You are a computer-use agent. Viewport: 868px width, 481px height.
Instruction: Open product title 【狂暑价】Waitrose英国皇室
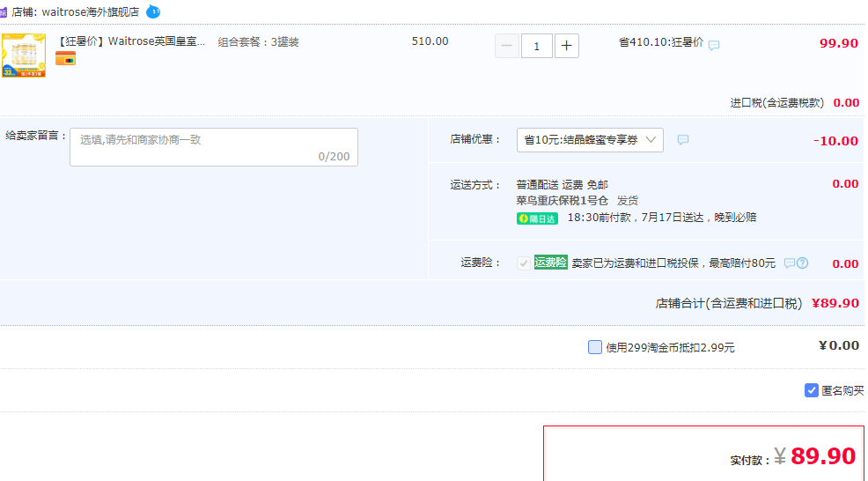click(131, 41)
